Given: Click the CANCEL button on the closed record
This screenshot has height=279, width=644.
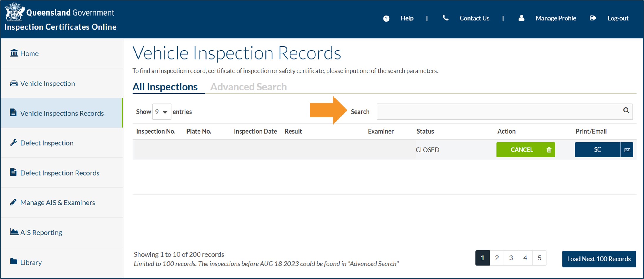Looking at the screenshot, I should pos(522,150).
